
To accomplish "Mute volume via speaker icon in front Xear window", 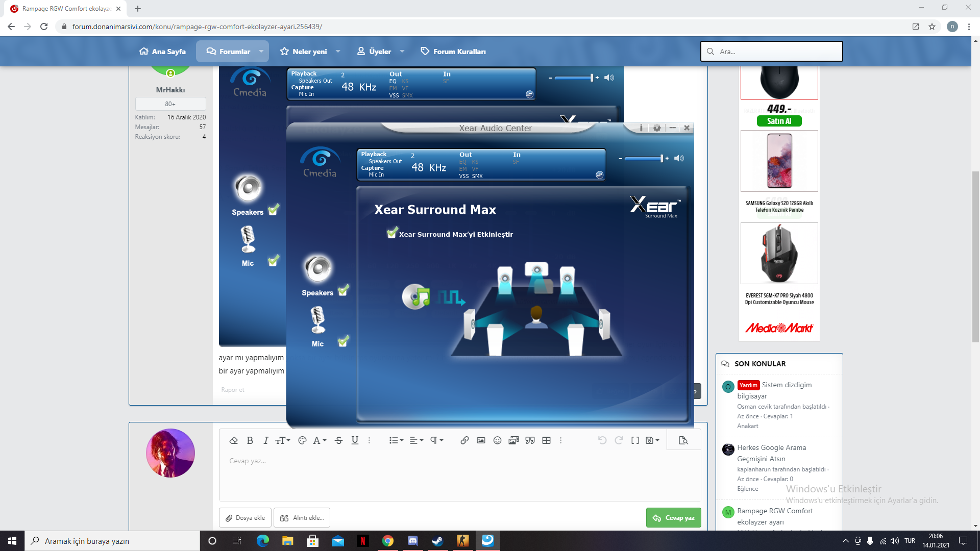I will tap(679, 158).
